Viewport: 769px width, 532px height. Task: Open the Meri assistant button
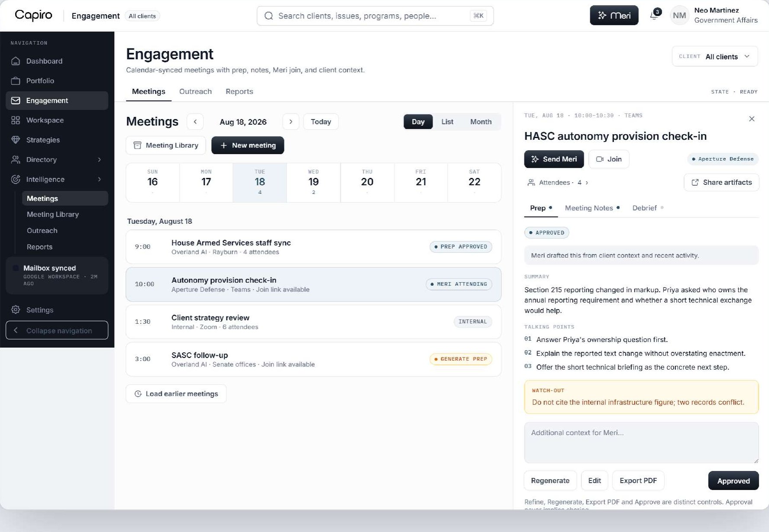[614, 16]
